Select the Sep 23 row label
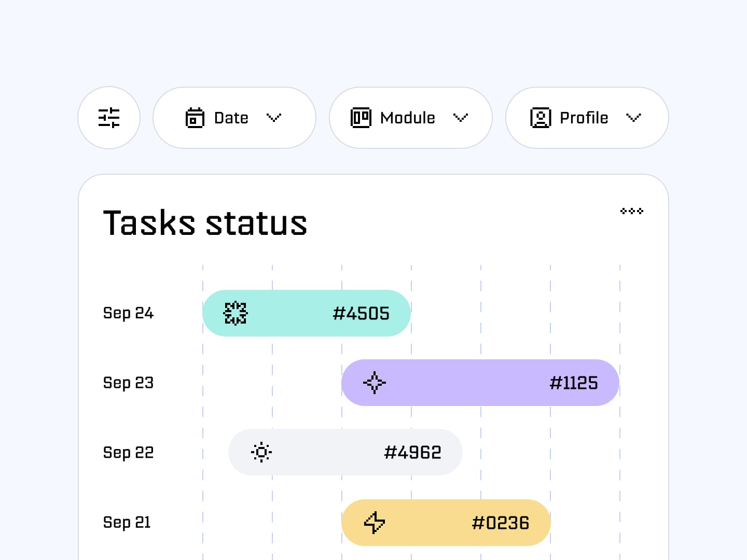The height and width of the screenshot is (560, 747). [128, 383]
